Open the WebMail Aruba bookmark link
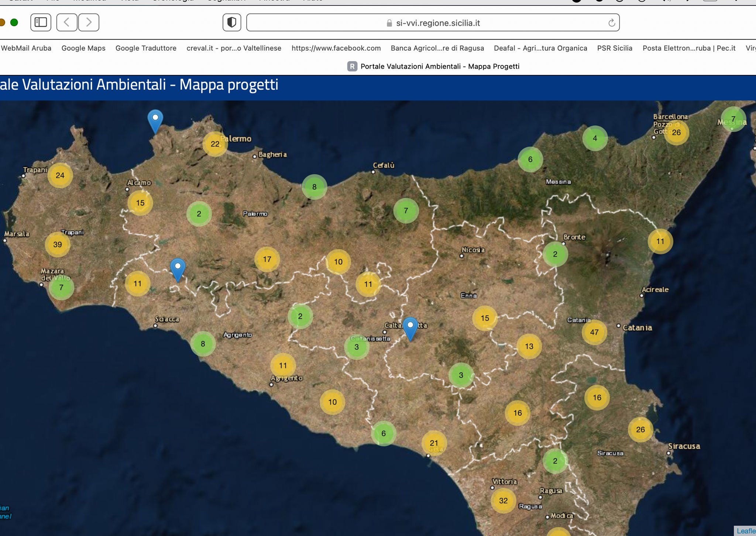The height and width of the screenshot is (536, 756). (26, 48)
